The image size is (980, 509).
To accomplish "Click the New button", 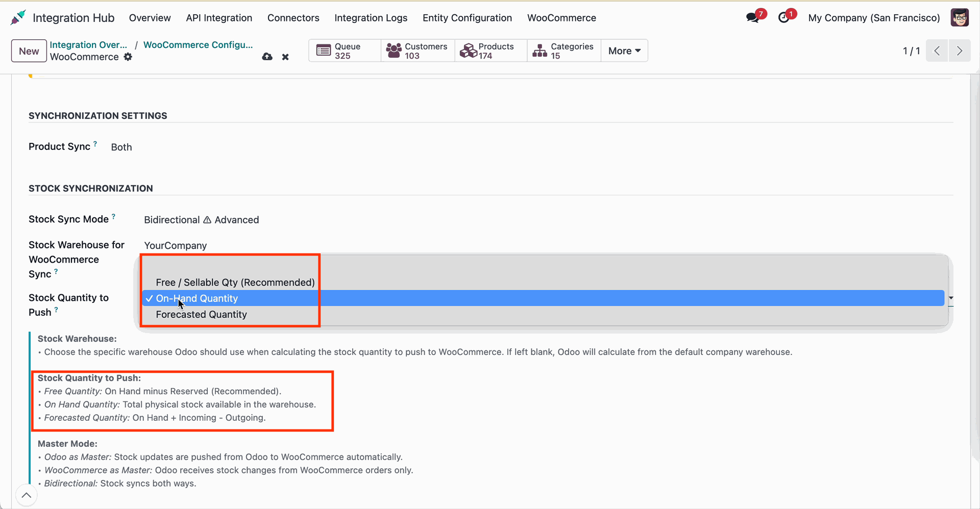I will click(29, 51).
